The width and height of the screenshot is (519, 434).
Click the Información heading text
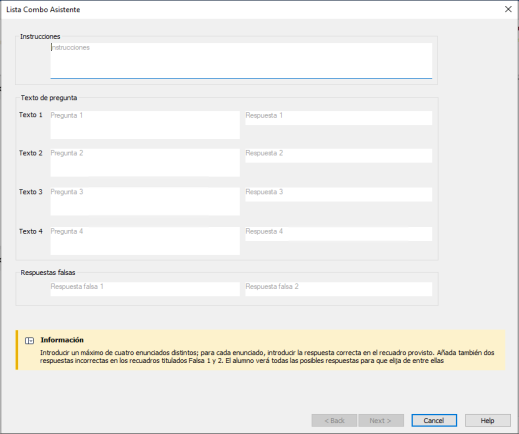tap(62, 340)
